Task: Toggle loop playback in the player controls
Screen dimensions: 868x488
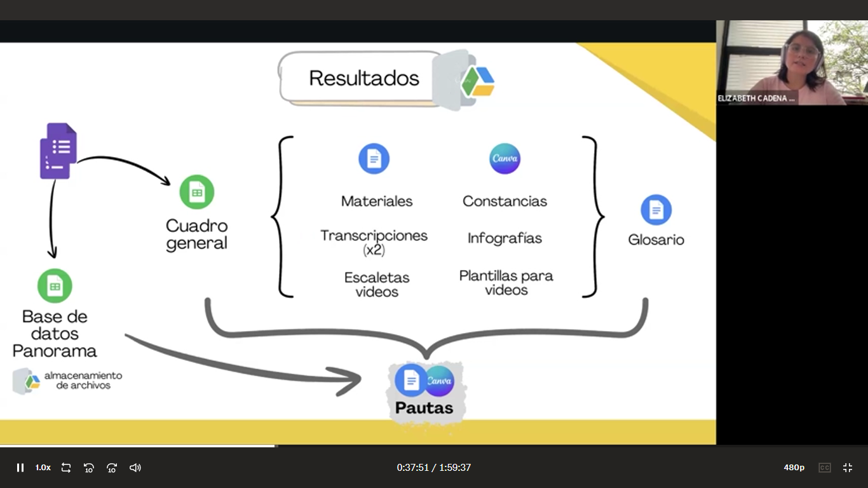Action: point(66,468)
